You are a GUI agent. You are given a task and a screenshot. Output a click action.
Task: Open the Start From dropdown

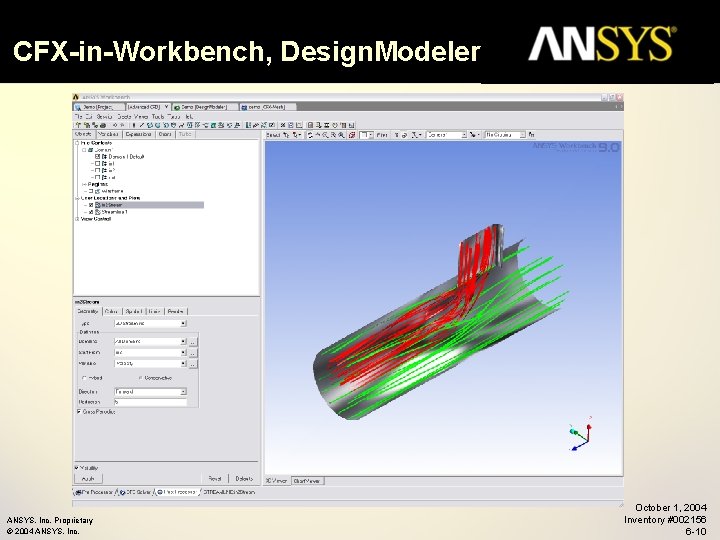183,353
